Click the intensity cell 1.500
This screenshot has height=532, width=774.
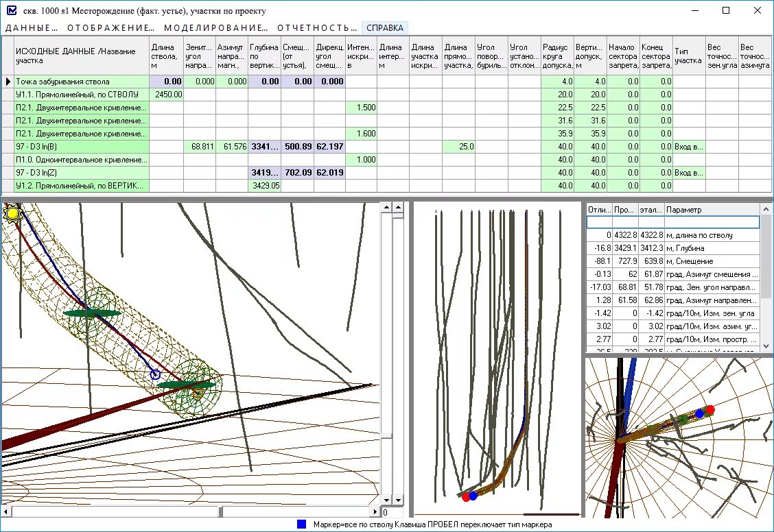(362, 108)
